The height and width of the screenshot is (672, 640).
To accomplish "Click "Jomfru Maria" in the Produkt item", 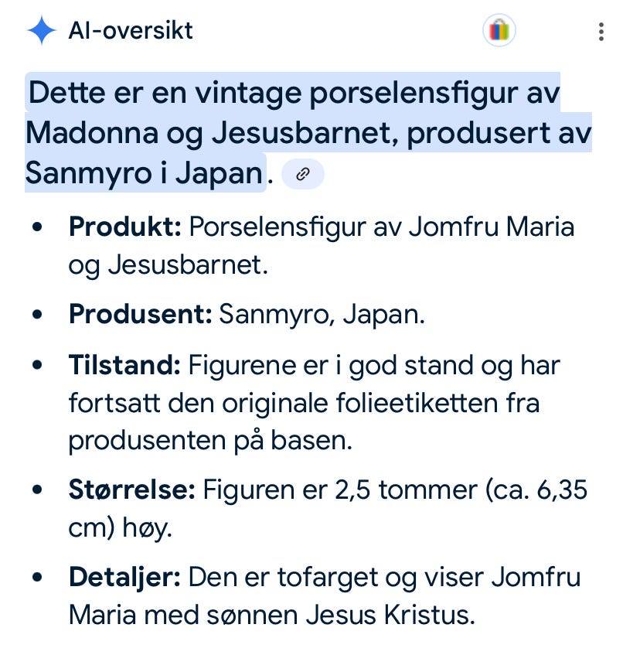I will (x=492, y=227).
